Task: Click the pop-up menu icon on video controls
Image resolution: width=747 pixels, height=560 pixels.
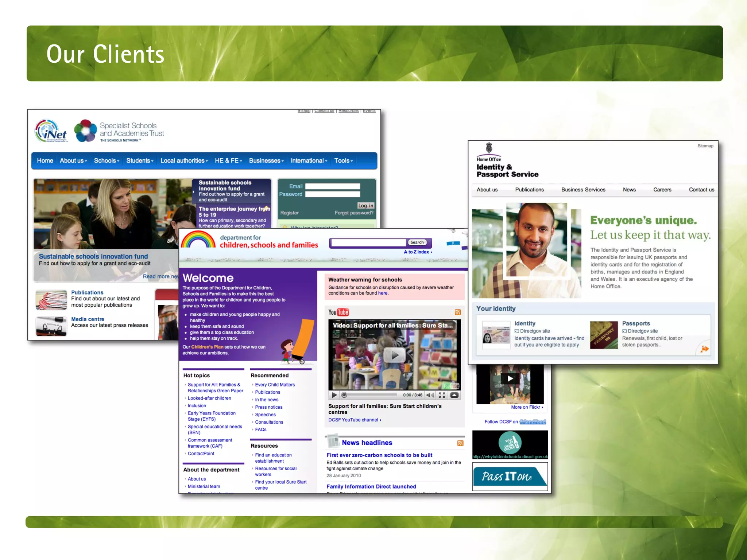Action: 454,395
